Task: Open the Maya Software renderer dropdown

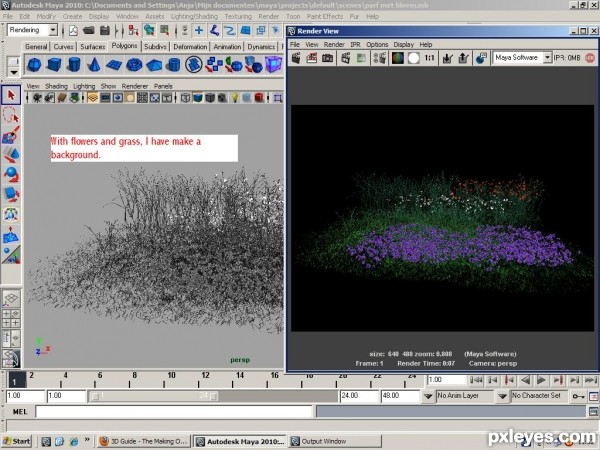Action: (548, 57)
